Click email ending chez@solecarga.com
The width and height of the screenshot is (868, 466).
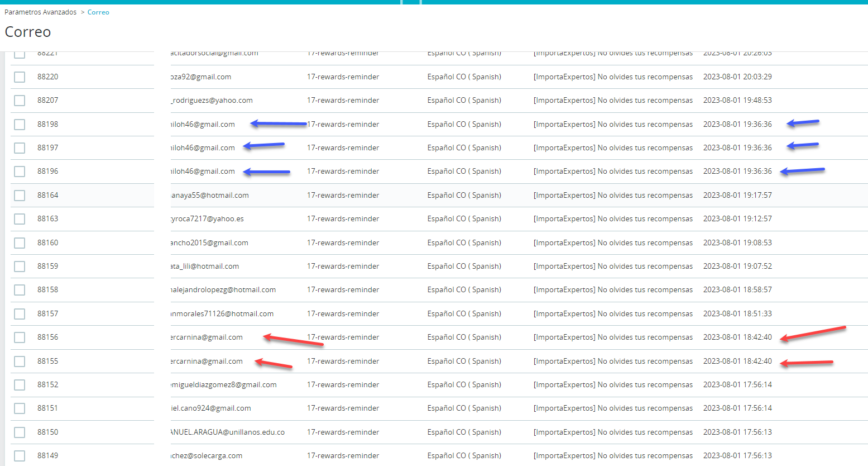click(x=207, y=455)
